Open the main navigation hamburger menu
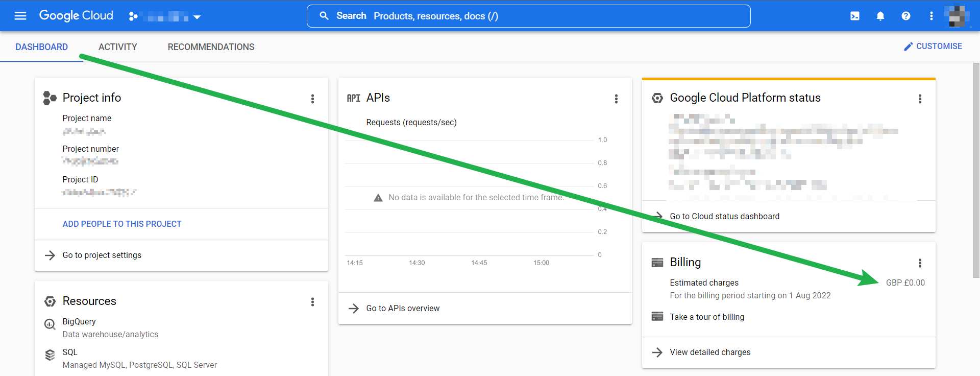Image resolution: width=980 pixels, height=376 pixels. point(20,16)
